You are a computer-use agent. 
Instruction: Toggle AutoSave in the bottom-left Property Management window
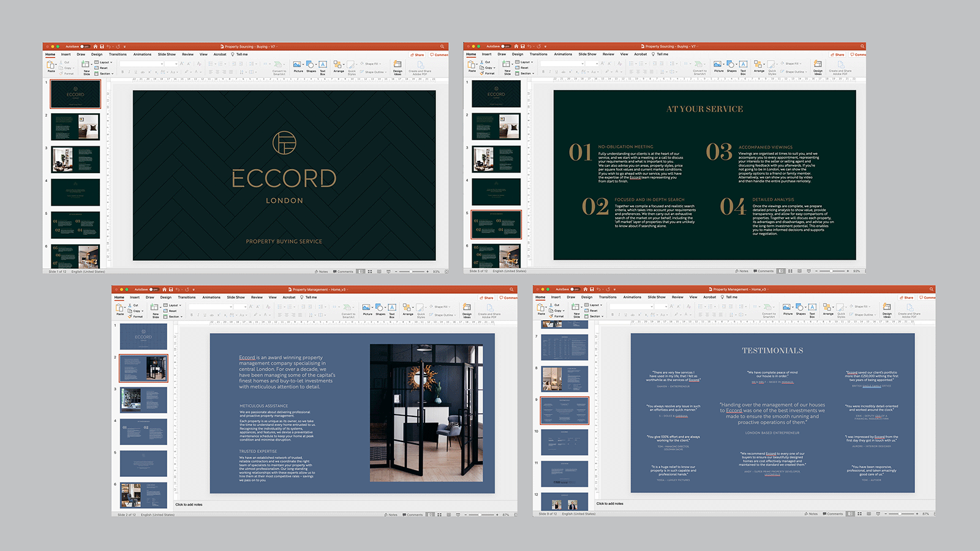154,290
